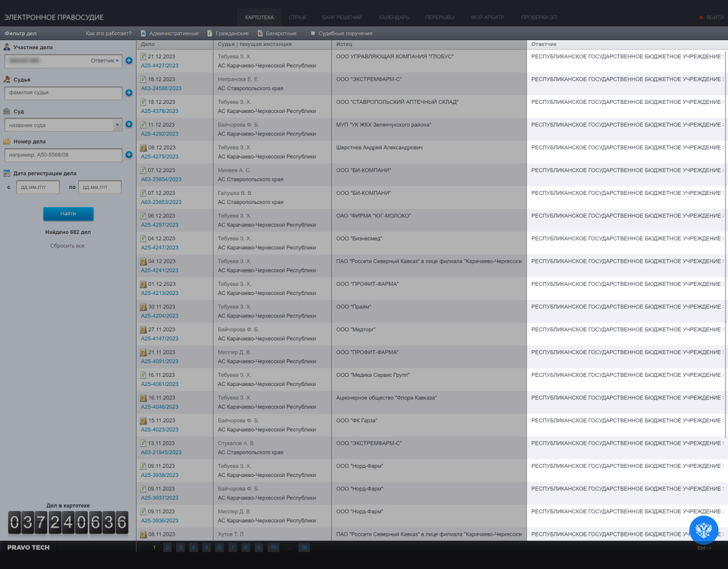Click the plus icon next to court name

pos(129,124)
